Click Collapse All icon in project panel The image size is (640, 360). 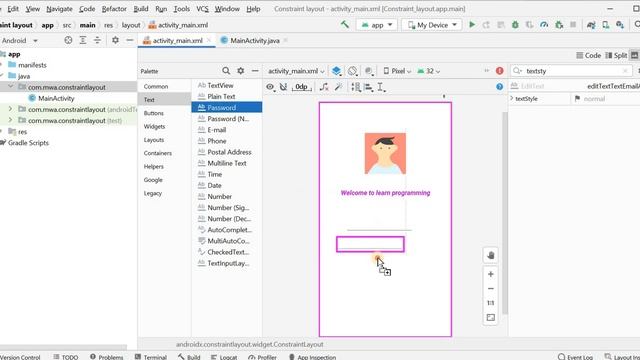point(97,40)
